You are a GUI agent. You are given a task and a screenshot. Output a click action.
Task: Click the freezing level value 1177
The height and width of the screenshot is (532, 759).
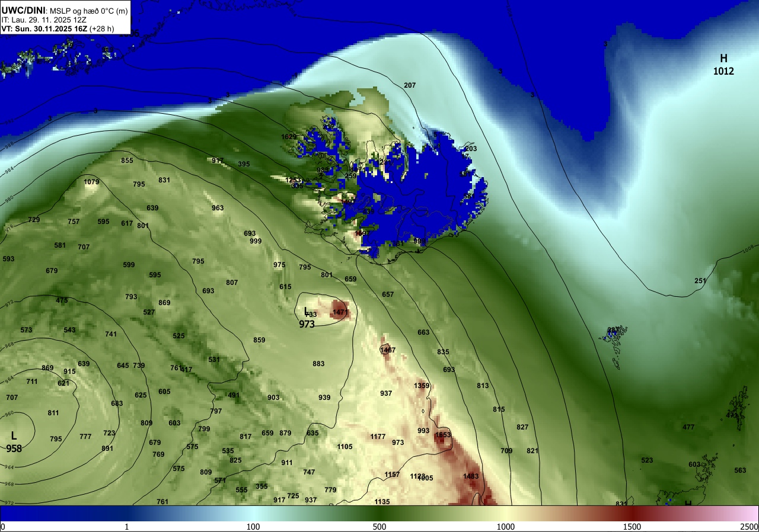378,437
